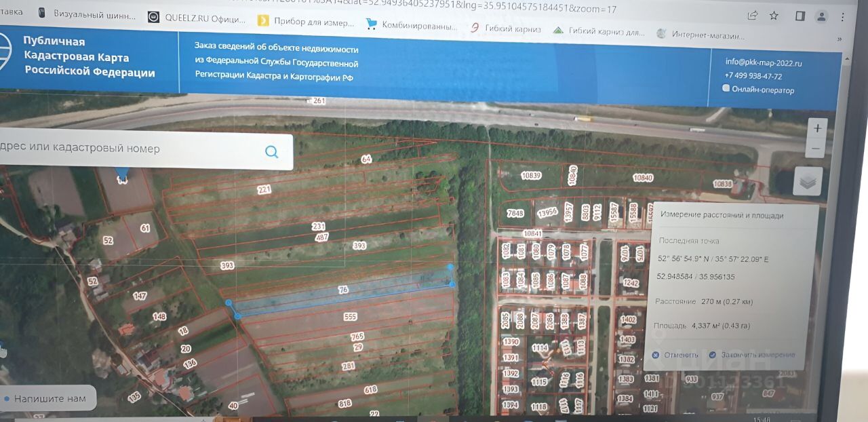The height and width of the screenshot is (422, 868).
Task: Click the QUEELZ.RU bookmark favicon
Action: (154, 18)
